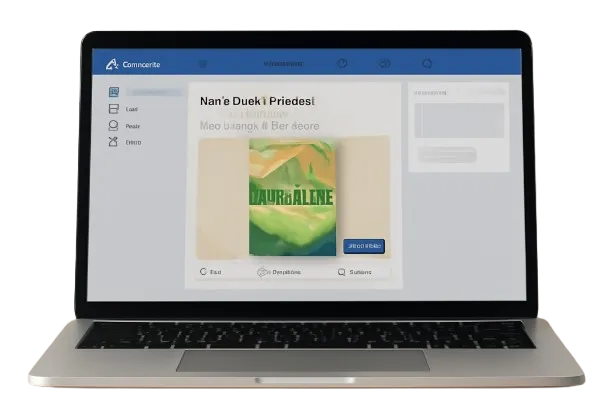
Task: Click the Nan'e Duek Priedest heading
Action: tap(257, 101)
